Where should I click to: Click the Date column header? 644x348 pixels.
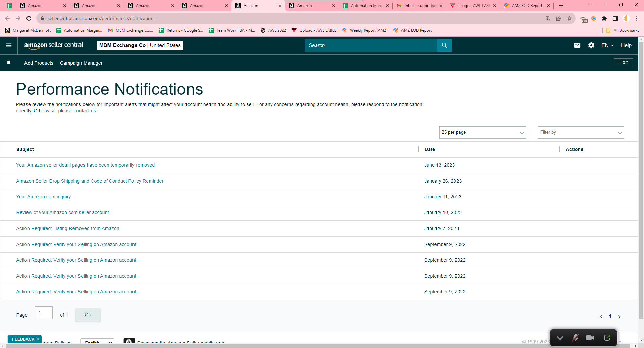pyautogui.click(x=430, y=149)
